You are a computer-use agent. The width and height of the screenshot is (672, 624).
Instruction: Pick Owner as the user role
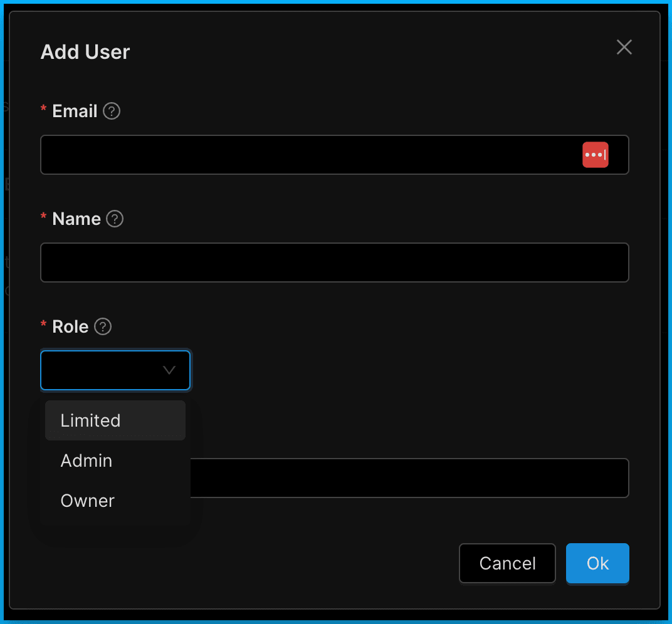coord(88,501)
